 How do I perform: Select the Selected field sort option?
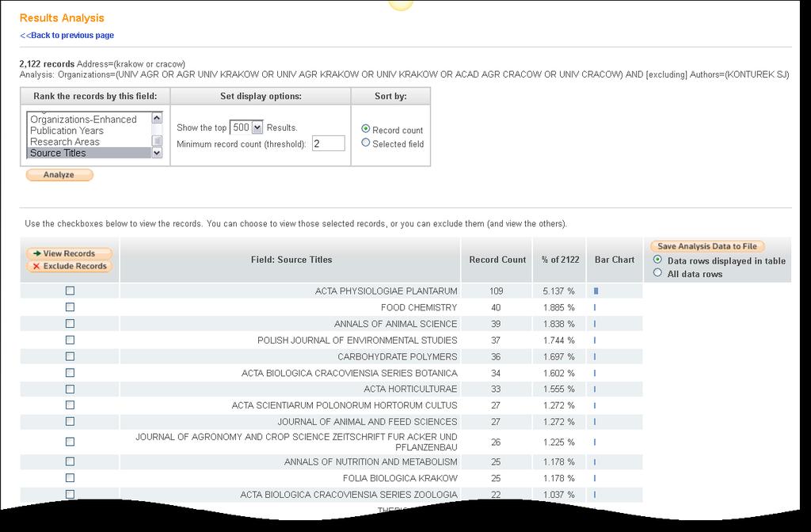(x=366, y=142)
